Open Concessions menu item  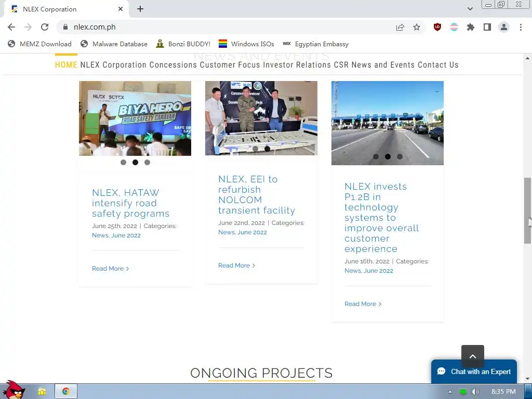tap(173, 64)
